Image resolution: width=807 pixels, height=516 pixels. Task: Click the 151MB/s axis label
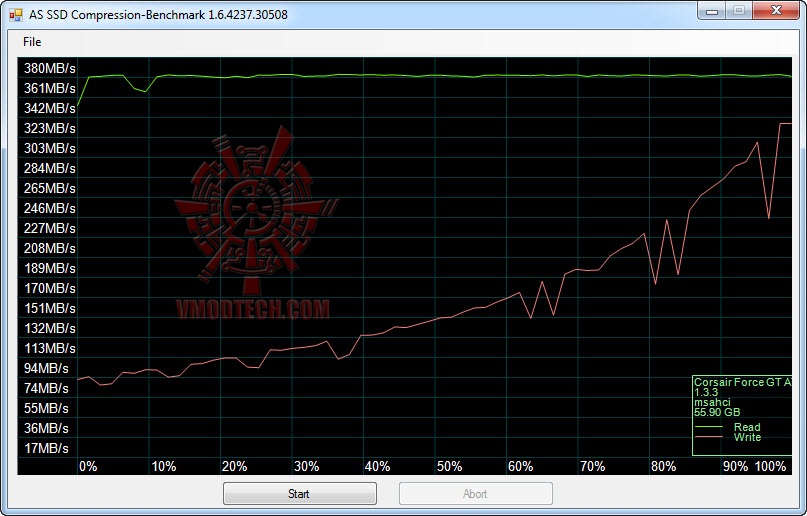[x=49, y=309]
